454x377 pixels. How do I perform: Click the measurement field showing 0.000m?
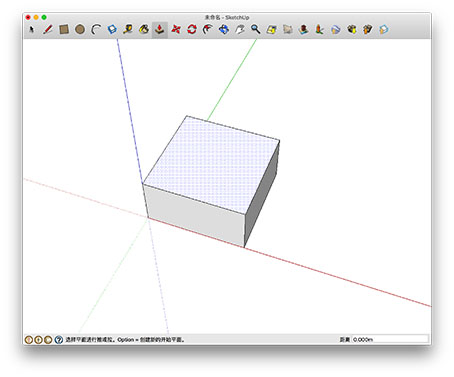[x=390, y=339]
